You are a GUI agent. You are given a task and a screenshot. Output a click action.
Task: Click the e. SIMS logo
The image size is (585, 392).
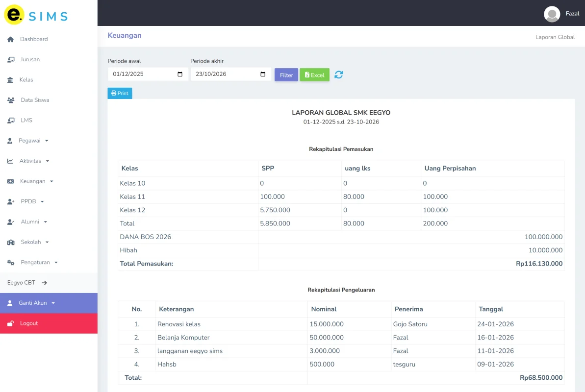click(36, 15)
